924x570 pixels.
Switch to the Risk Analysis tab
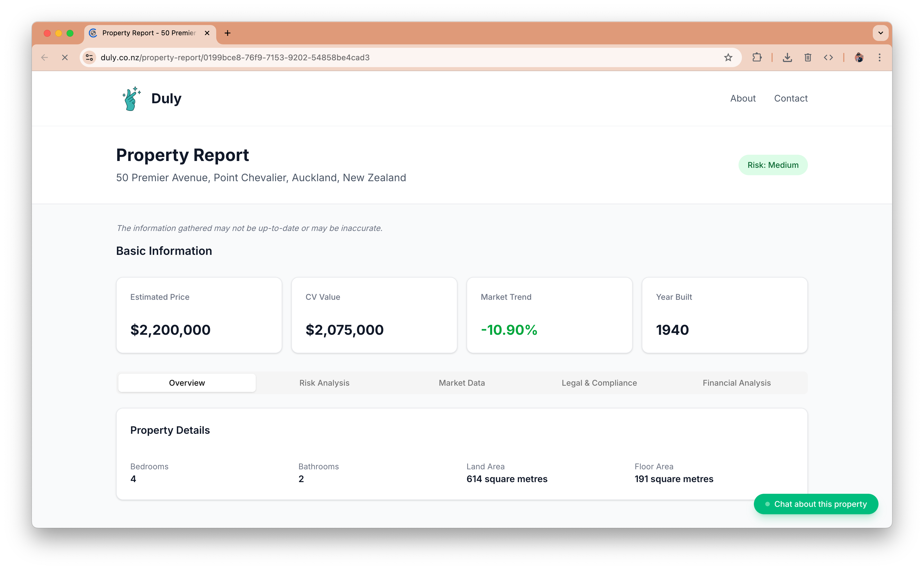324,383
